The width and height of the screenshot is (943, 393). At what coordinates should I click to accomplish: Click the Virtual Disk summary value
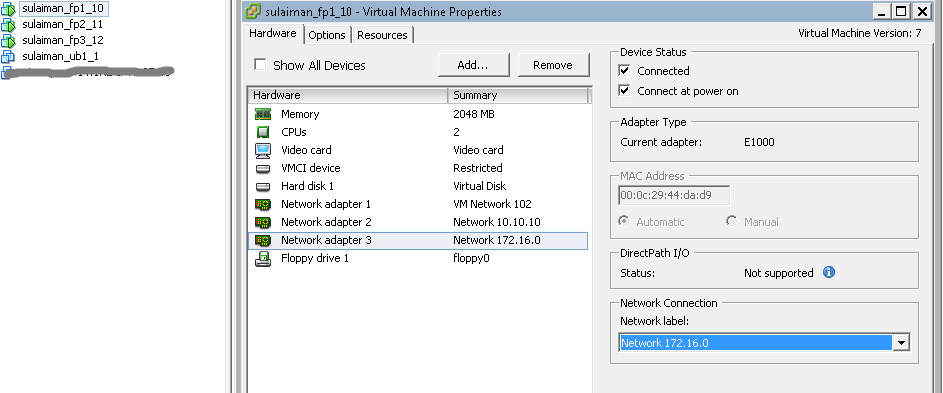479,186
